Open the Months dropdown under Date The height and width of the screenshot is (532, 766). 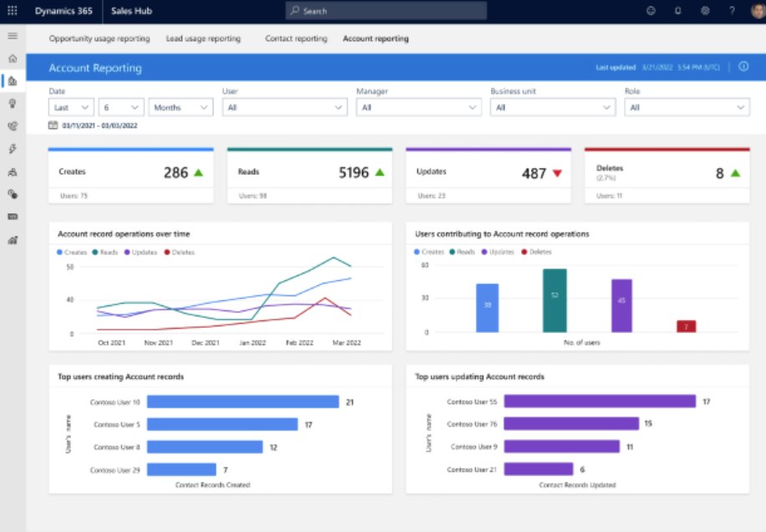click(x=181, y=107)
